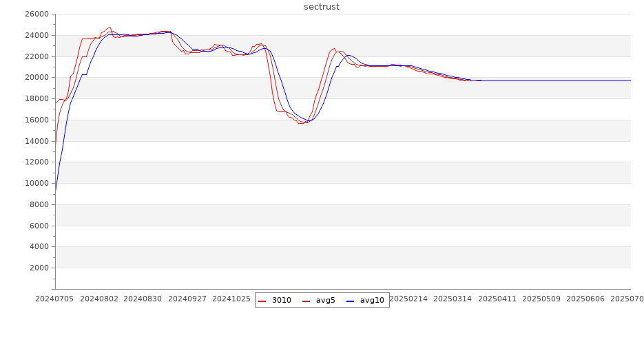Click the chart title 'sectrust'
The image size is (644, 344).
click(x=322, y=7)
